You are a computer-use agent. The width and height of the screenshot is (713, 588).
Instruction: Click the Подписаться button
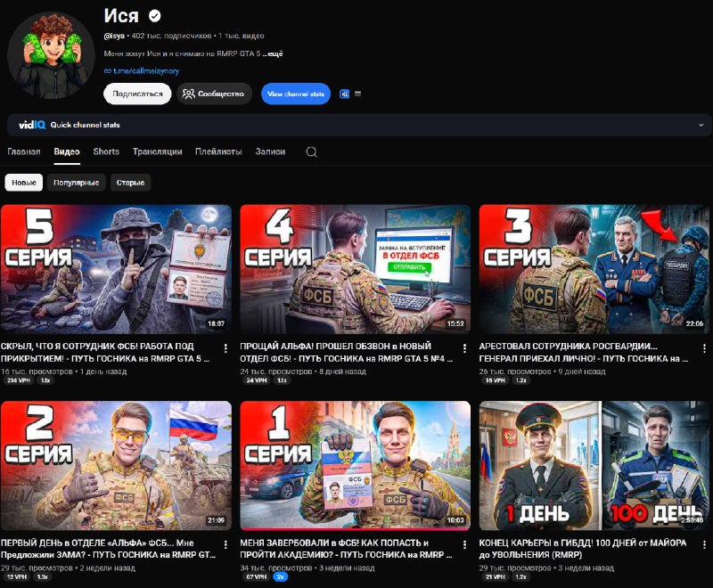coord(137,94)
